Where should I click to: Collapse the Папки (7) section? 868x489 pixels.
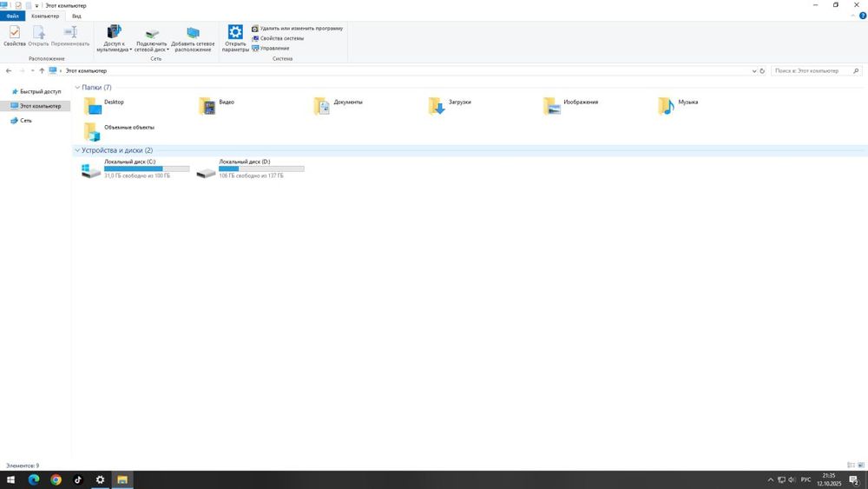tap(77, 88)
